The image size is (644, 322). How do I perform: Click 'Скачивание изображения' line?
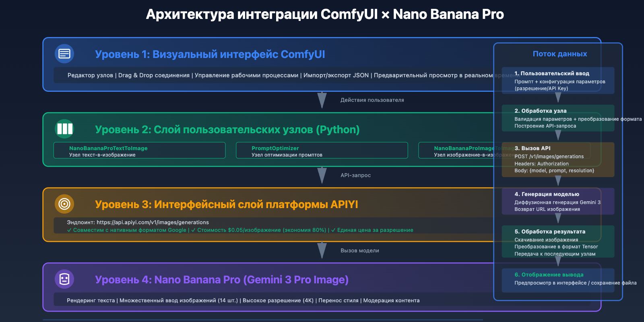pos(546,240)
